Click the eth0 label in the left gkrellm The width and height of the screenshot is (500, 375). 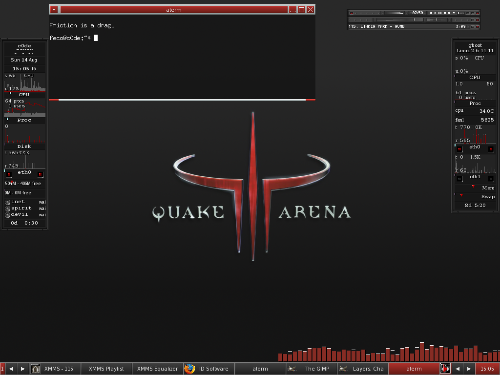pyautogui.click(x=24, y=172)
